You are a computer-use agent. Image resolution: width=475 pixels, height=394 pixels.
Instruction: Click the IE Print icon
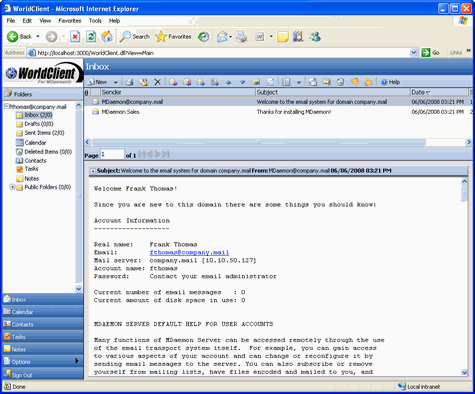click(242, 37)
